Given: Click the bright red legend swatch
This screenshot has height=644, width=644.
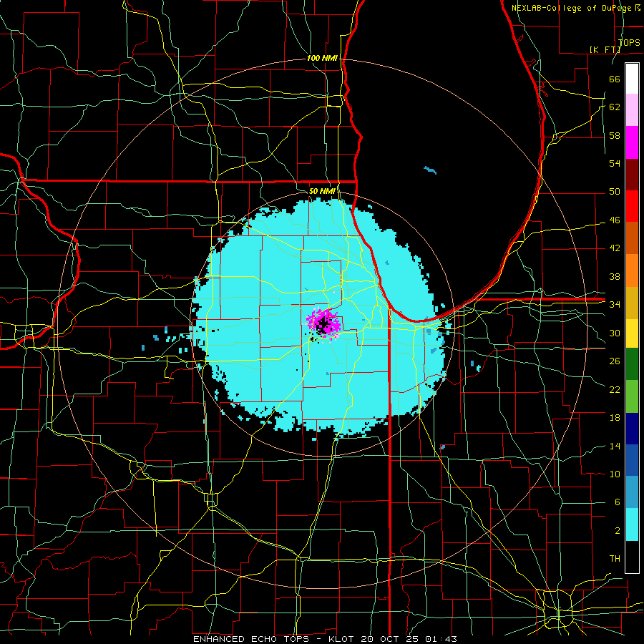Looking at the screenshot, I should tap(632, 206).
